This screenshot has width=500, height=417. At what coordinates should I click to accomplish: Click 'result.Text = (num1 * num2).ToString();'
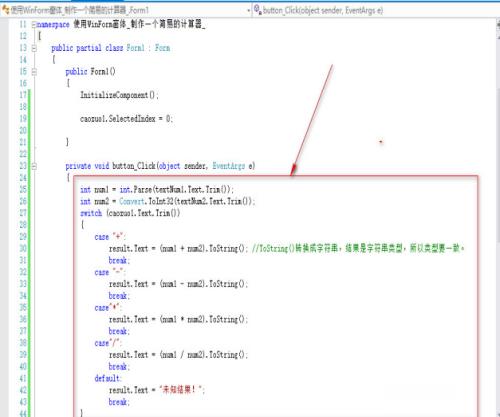(x=178, y=319)
